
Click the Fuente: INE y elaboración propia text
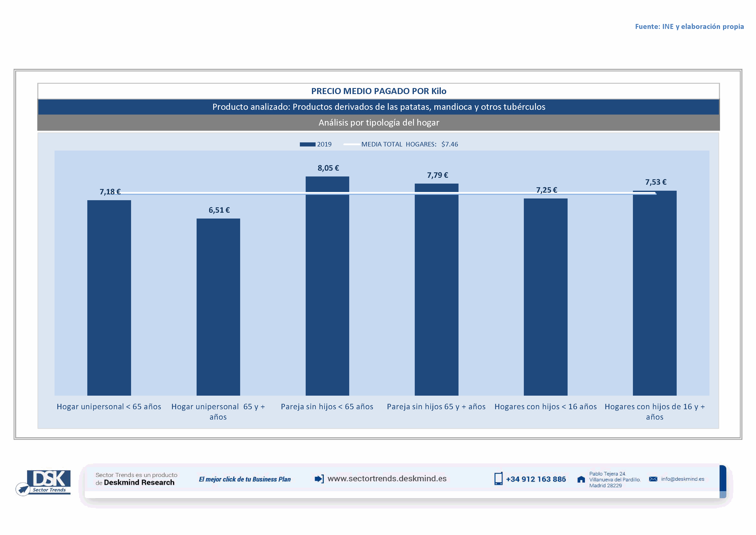click(x=689, y=27)
